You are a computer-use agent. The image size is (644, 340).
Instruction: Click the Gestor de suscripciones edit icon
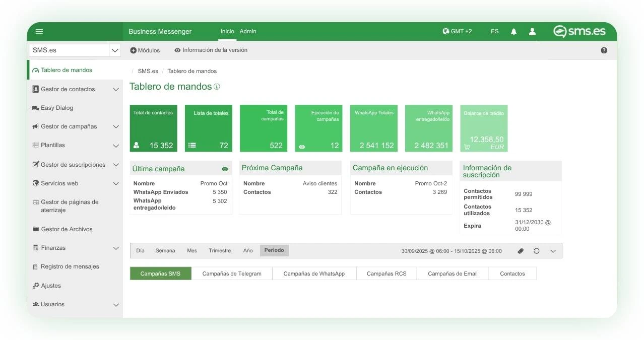35,165
